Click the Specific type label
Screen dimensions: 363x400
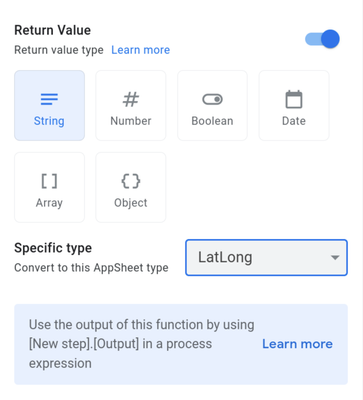pos(53,248)
